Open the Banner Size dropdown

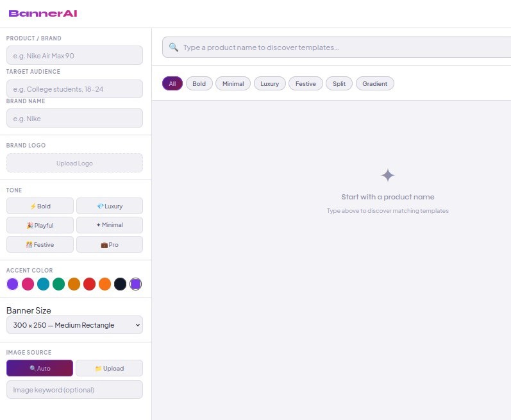click(74, 325)
